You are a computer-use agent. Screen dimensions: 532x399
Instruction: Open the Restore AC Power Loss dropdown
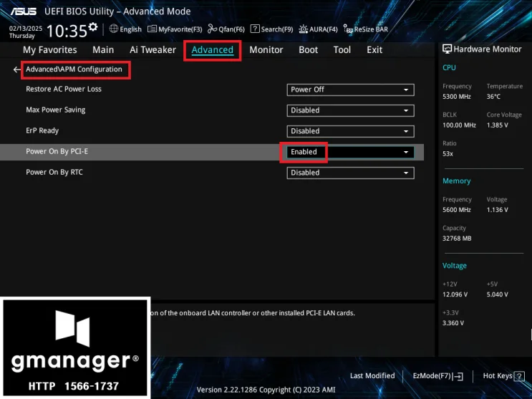(350, 90)
